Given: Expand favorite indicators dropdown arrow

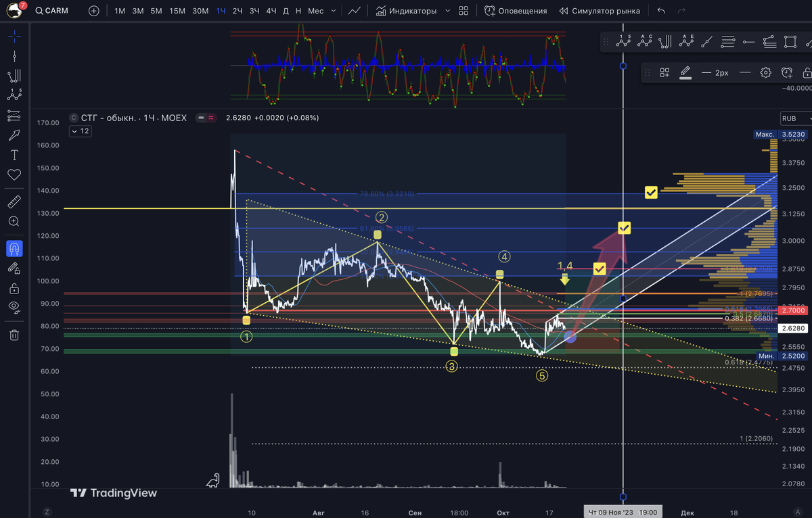Looking at the screenshot, I should [449, 11].
